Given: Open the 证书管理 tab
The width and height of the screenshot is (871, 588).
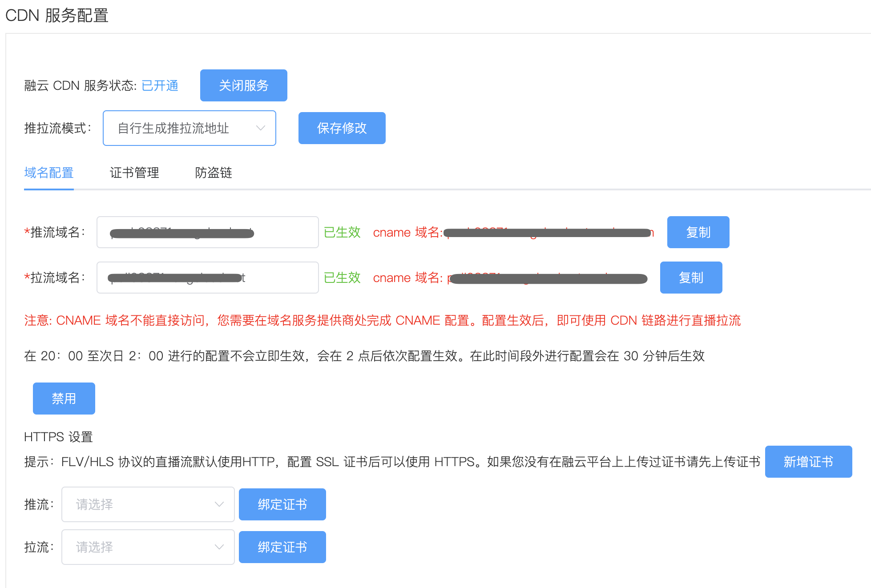Looking at the screenshot, I should click(x=134, y=173).
